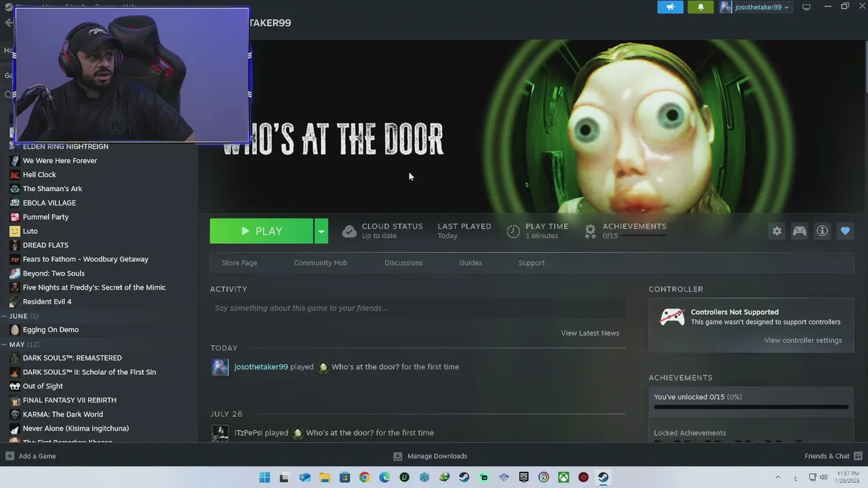Enter Big Picture mode via monitor icon

[x=806, y=7]
